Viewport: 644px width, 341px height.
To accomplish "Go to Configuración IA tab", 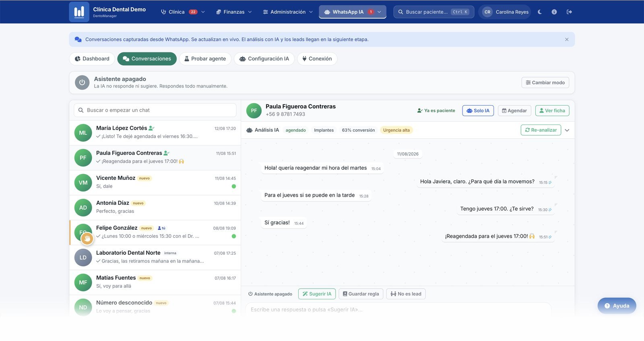I will (264, 59).
